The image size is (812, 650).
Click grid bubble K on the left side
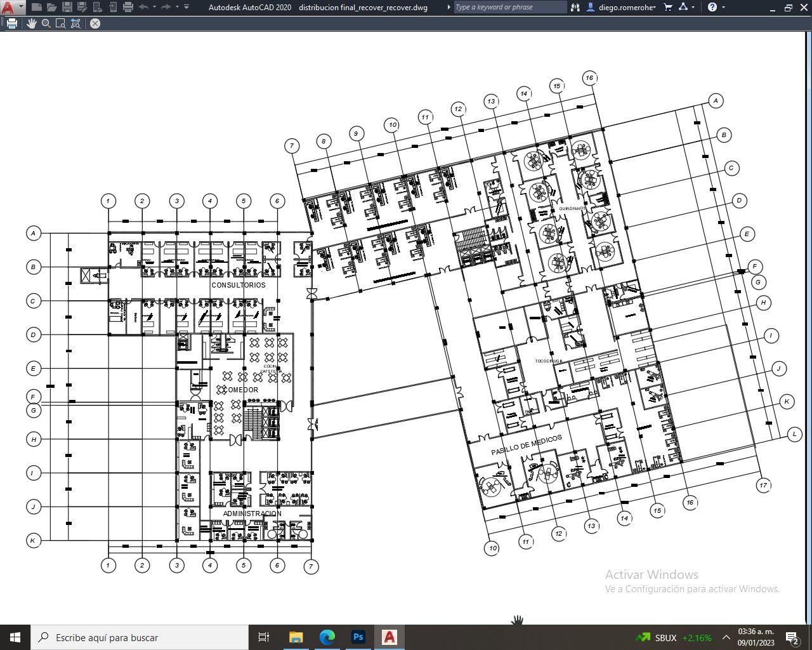33,541
